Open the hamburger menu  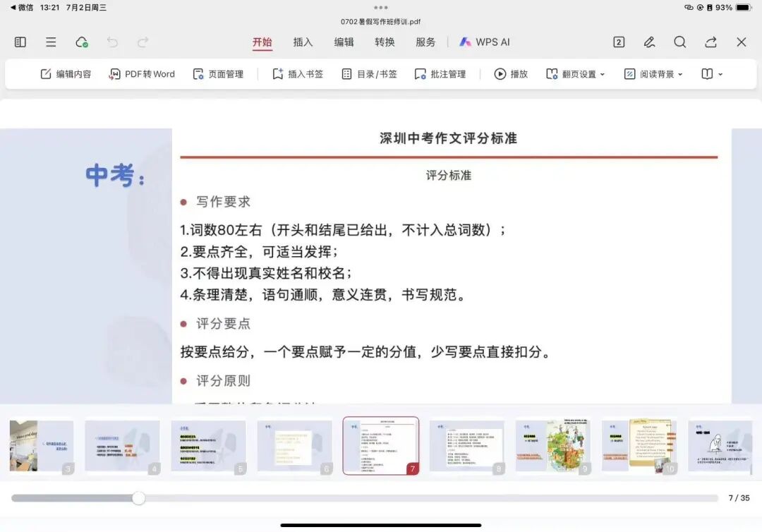coord(50,42)
